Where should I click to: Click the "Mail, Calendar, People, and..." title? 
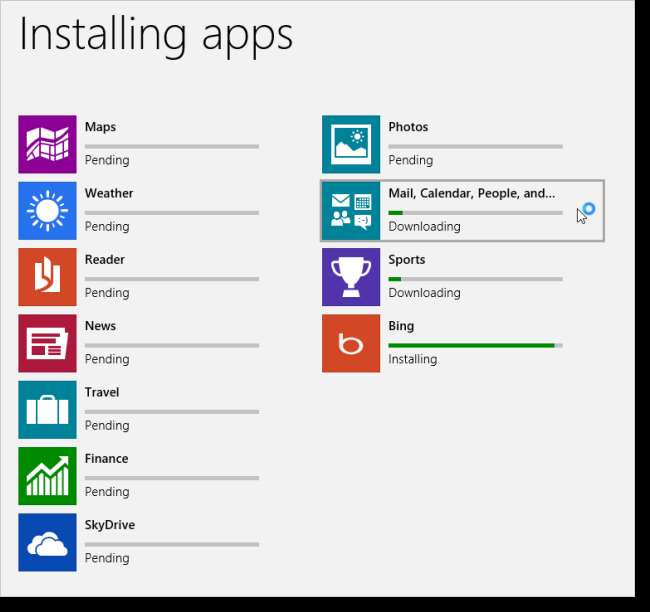(x=472, y=194)
